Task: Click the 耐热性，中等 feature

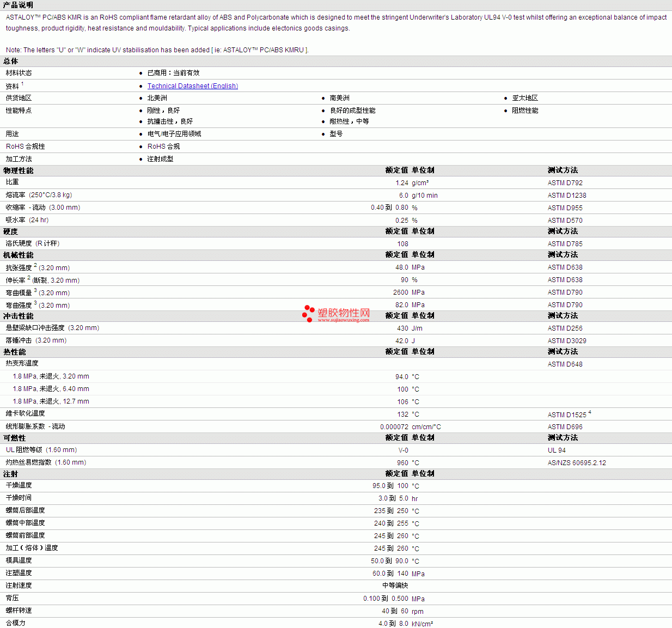Action: [350, 121]
